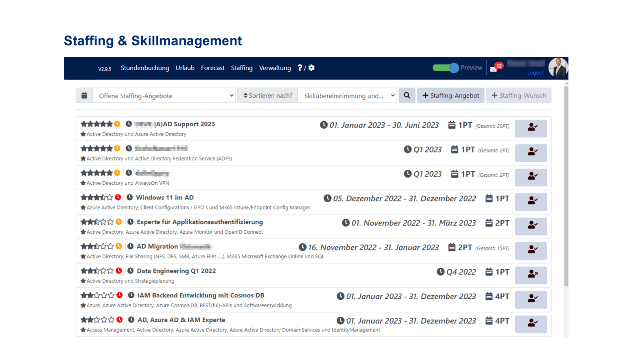Open the help question mark in the navbar
This screenshot has height=358, width=644.
coord(300,68)
